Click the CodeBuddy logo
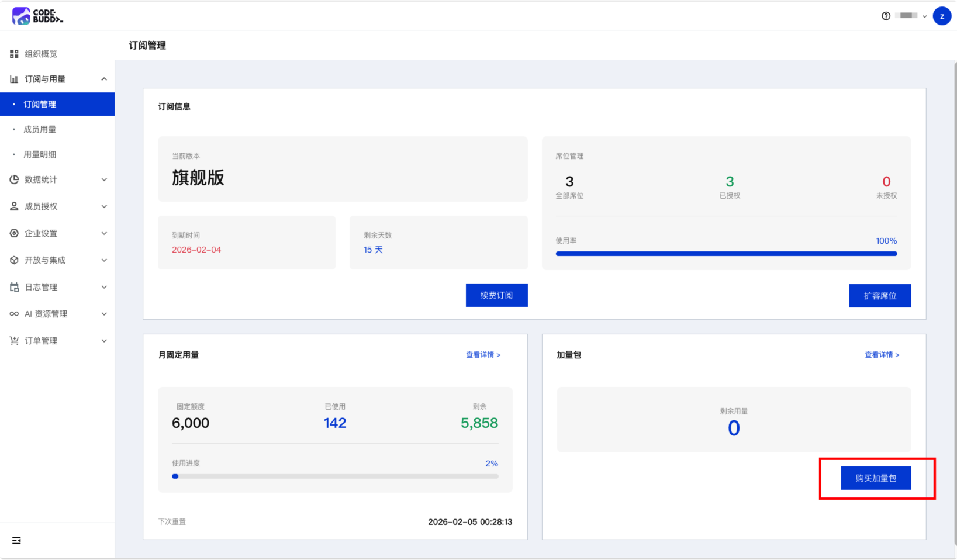Viewport: 957px width, 560px height. (37, 16)
